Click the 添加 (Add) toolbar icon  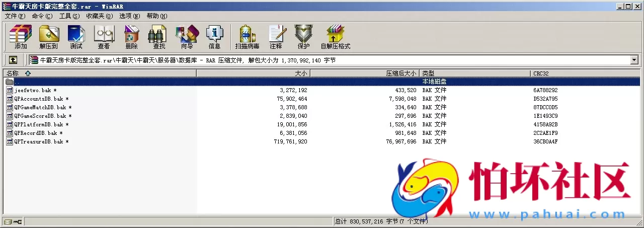coord(21,37)
